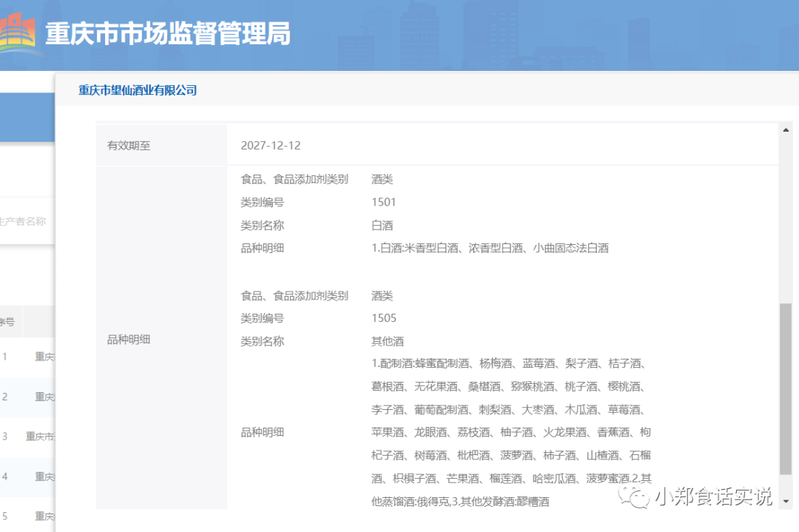Select the category name 白酒

[382, 225]
